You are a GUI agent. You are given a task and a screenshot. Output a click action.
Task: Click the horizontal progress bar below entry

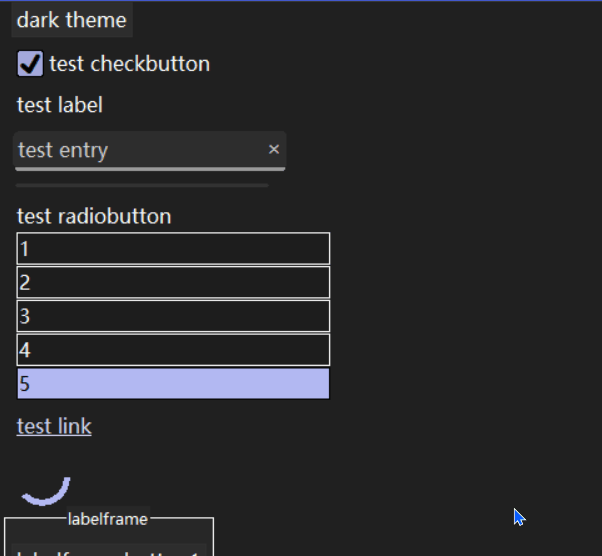[142, 185]
